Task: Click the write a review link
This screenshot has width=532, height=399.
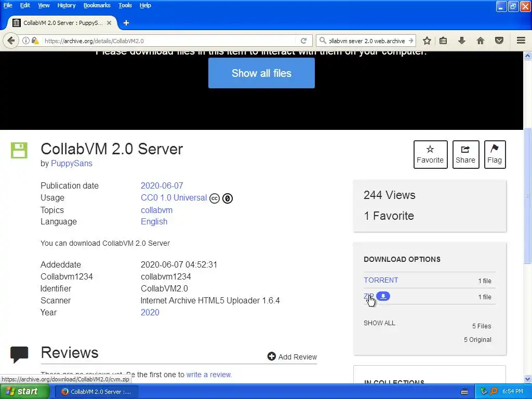Action: click(209, 375)
